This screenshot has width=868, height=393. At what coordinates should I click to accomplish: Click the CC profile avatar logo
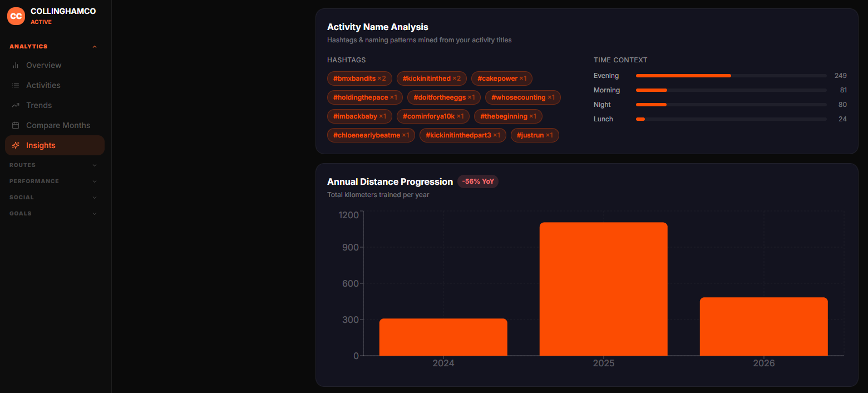tap(16, 16)
